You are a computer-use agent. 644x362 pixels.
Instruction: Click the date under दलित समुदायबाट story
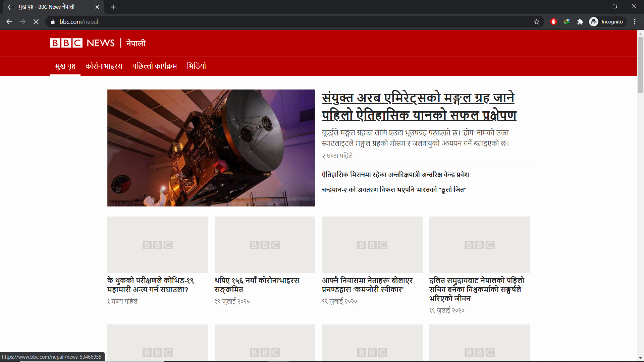[447, 310]
